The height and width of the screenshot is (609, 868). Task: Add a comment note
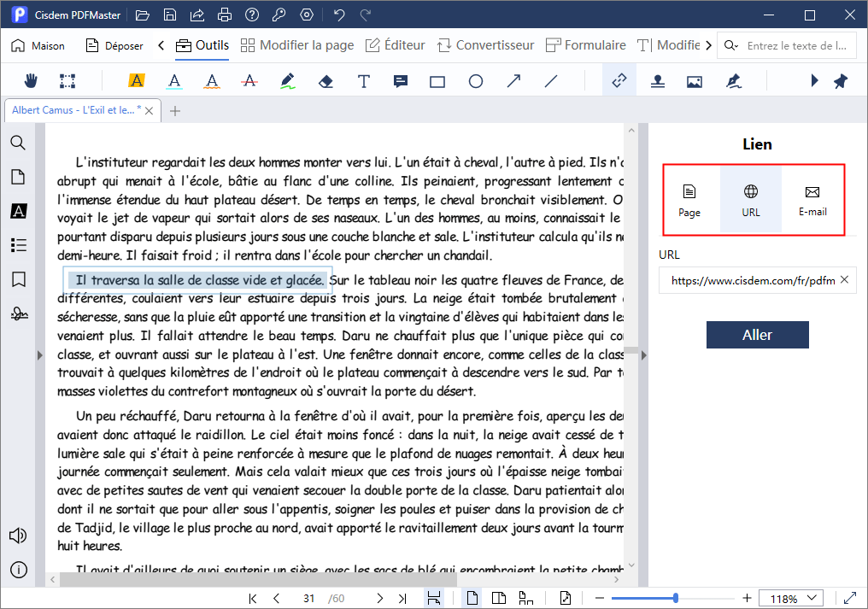coord(400,81)
